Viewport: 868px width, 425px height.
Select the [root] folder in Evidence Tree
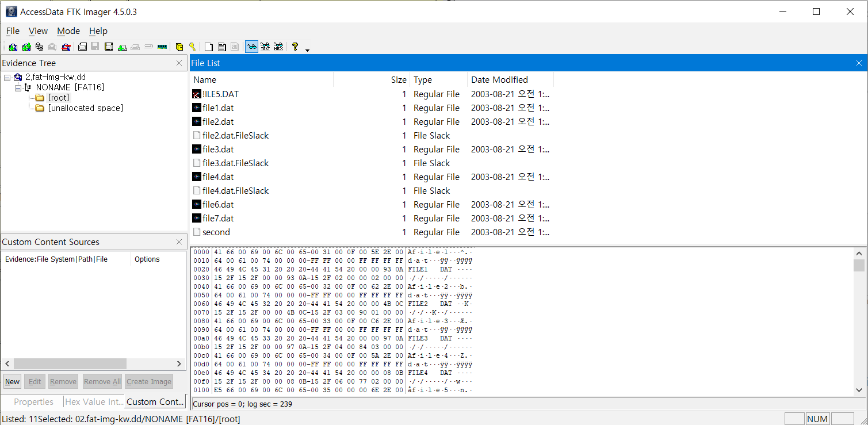click(59, 98)
